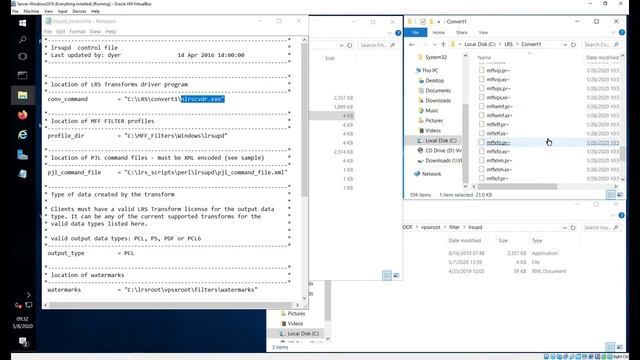The width and height of the screenshot is (640, 360).
Task: Tick checkbox for mffvps.pr~ file
Action: click(x=482, y=88)
